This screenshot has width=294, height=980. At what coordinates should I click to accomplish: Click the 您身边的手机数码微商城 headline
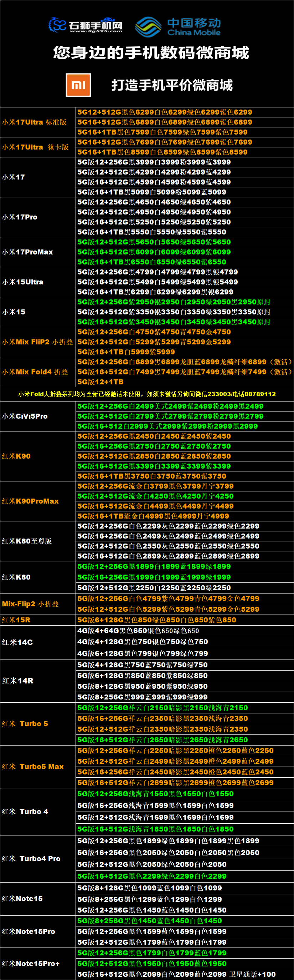click(x=151, y=52)
